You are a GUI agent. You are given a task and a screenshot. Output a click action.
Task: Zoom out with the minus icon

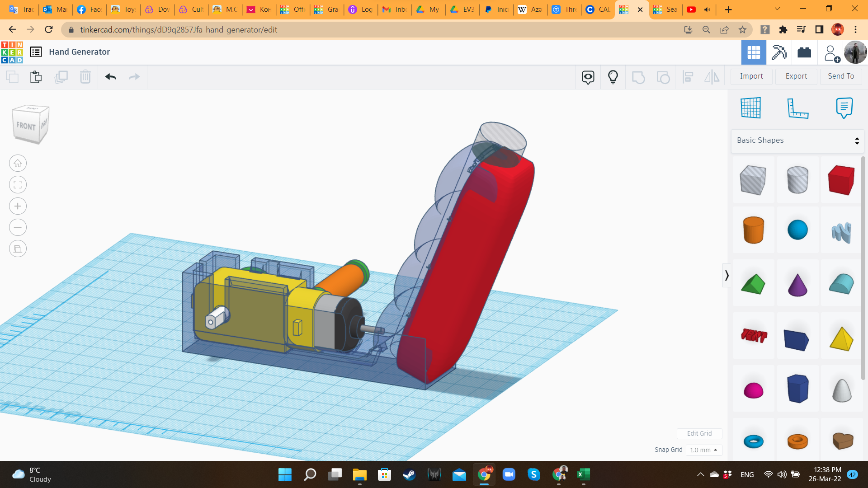click(18, 227)
